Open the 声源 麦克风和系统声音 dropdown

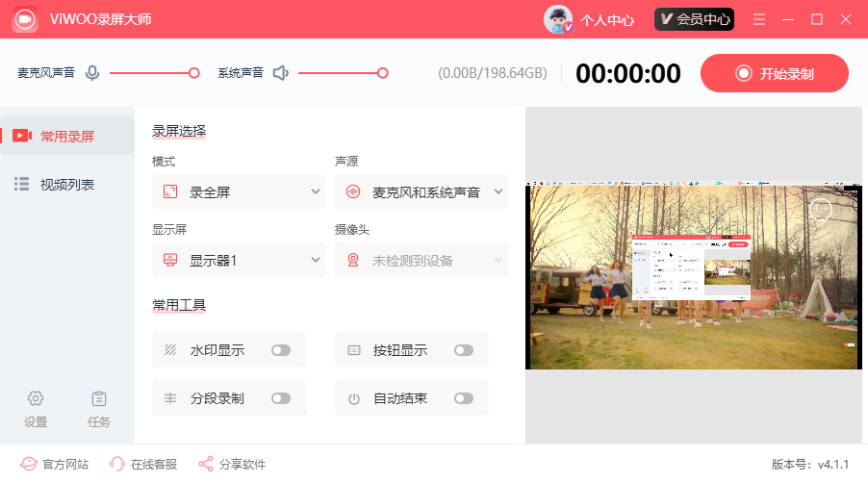[421, 191]
